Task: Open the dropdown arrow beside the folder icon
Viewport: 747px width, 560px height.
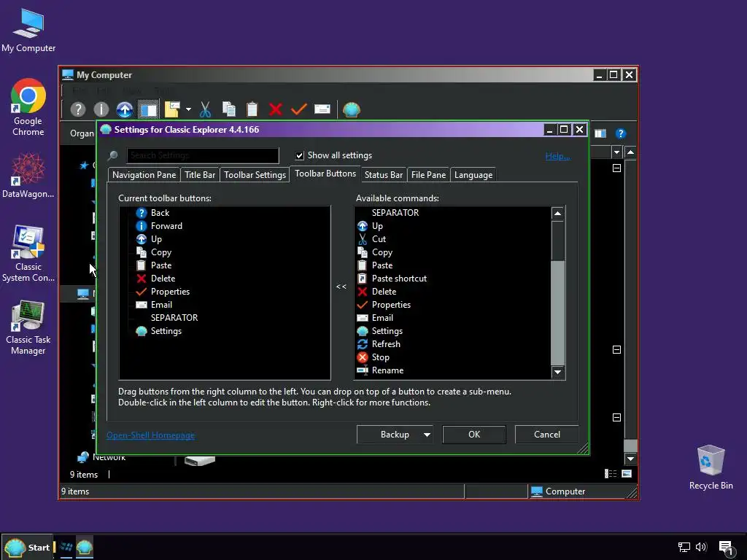Action: (x=189, y=109)
